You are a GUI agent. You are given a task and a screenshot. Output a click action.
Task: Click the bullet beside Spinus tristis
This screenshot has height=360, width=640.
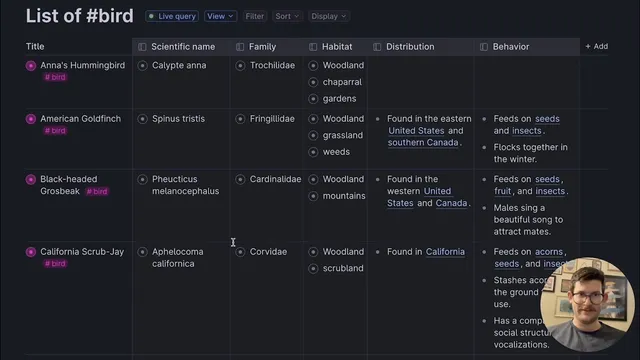pos(142,119)
